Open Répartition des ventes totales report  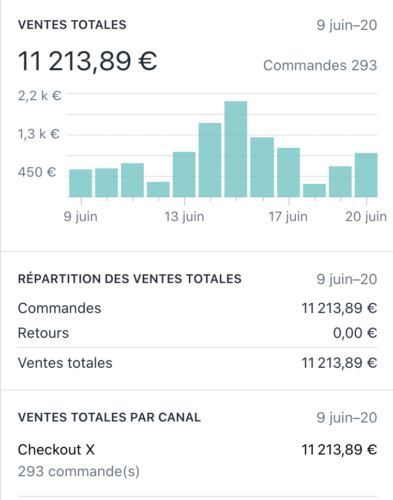(130, 279)
